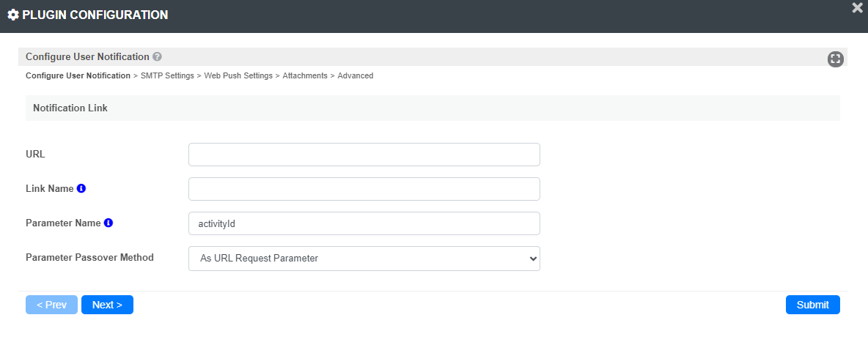This screenshot has height=345, width=868.
Task: Show info tooltip for Parameter Name
Action: [108, 223]
